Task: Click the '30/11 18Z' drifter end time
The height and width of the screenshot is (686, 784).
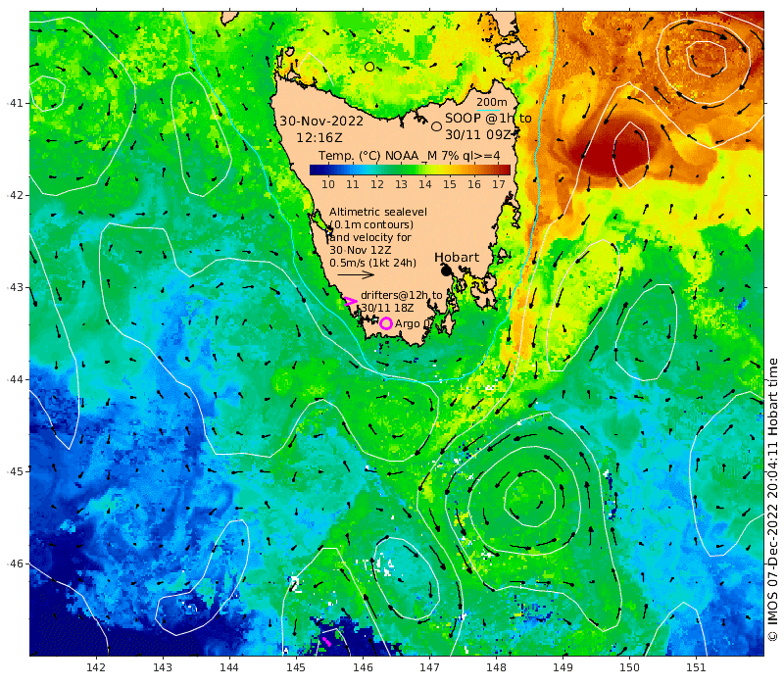Action: coord(387,308)
